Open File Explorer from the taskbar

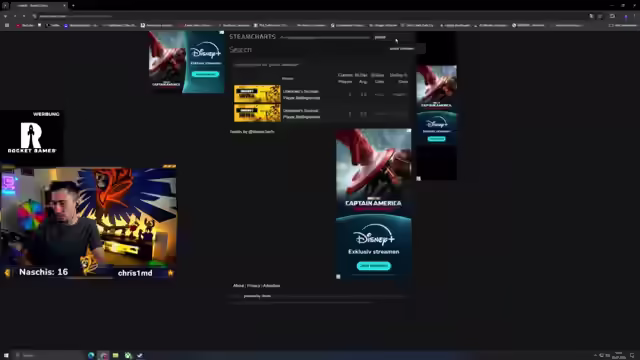pyautogui.click(x=116, y=356)
